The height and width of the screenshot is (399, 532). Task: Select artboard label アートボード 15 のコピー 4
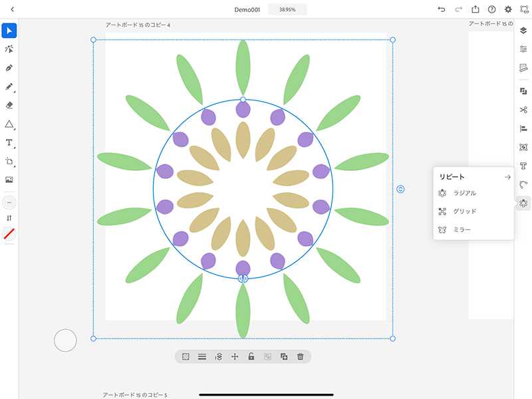[x=138, y=25]
